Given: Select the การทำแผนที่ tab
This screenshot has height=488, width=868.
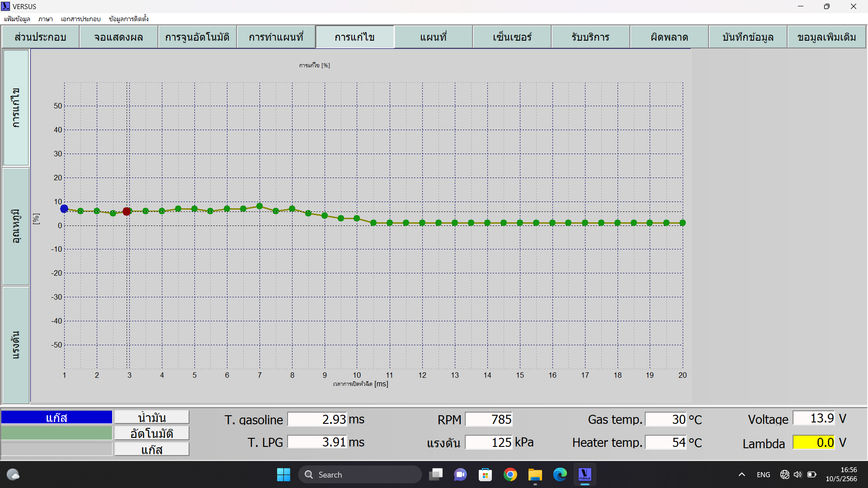Looking at the screenshot, I should (x=276, y=37).
